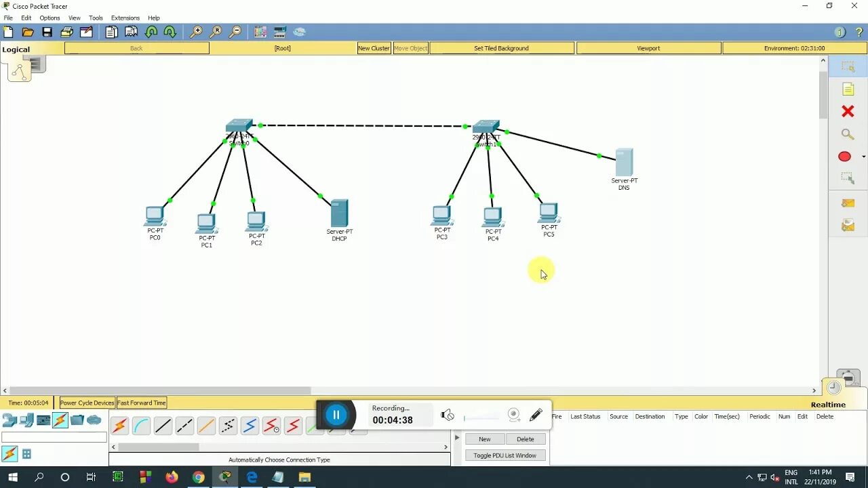Open the File menu

coord(8,18)
